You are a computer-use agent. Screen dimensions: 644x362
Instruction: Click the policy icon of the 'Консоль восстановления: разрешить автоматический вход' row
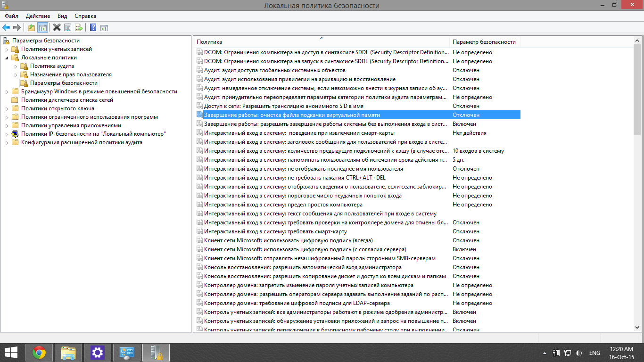tap(199, 267)
